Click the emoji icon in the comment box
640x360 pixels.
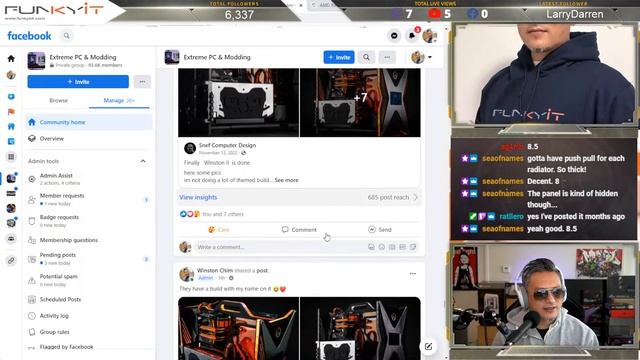click(382, 247)
